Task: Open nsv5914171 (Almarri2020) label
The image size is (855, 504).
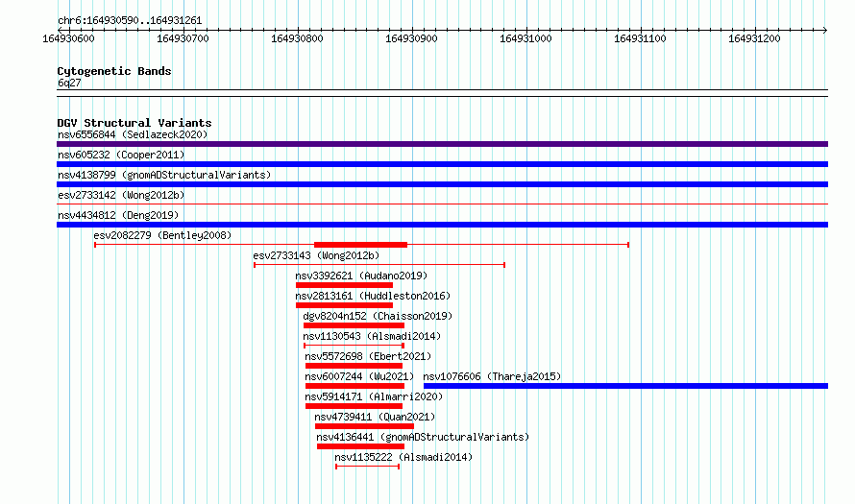Action: [374, 396]
